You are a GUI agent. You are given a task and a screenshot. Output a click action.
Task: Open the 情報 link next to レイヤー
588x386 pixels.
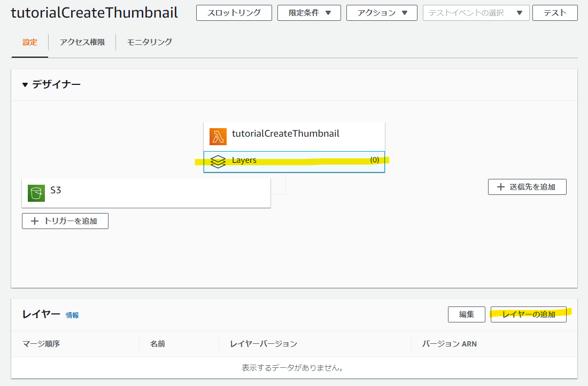[x=72, y=315]
